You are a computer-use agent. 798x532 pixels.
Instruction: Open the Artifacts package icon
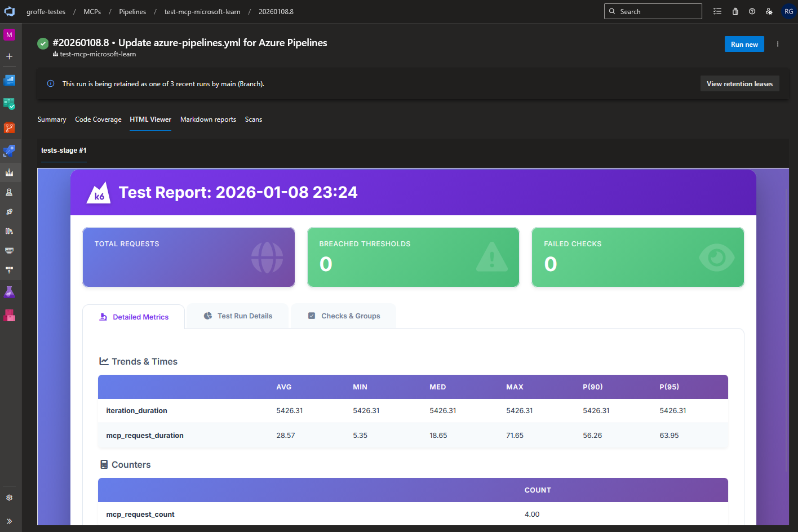[x=9, y=316]
